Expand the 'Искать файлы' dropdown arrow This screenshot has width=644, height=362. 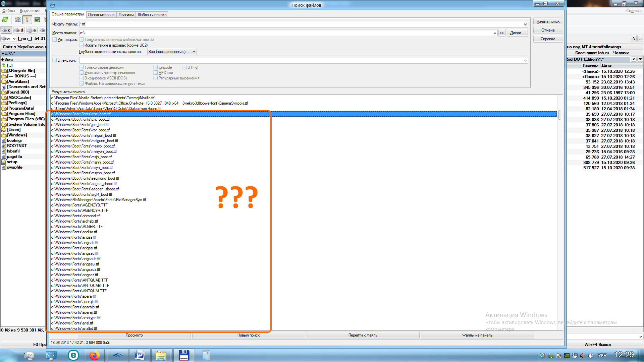coord(525,24)
